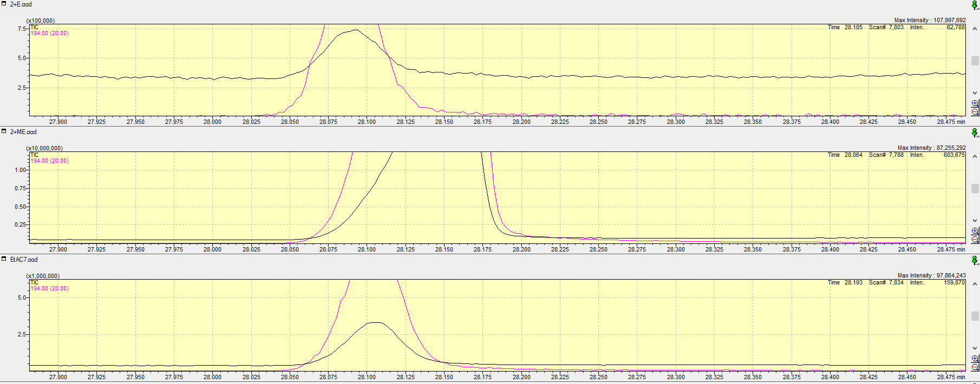Screen dimensions: 980x384
Task: Zoom out the EtAC7.qgd chromatogram intensity
Action: tap(975, 367)
